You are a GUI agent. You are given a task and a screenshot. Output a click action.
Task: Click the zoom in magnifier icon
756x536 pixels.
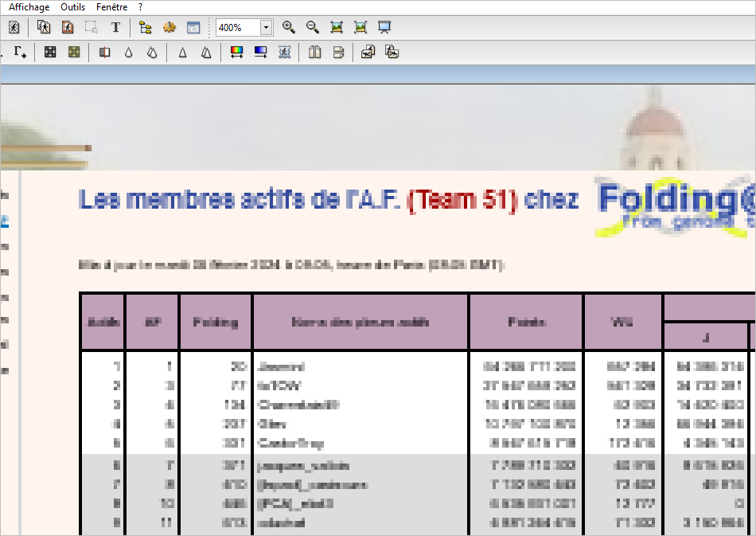coord(289,27)
